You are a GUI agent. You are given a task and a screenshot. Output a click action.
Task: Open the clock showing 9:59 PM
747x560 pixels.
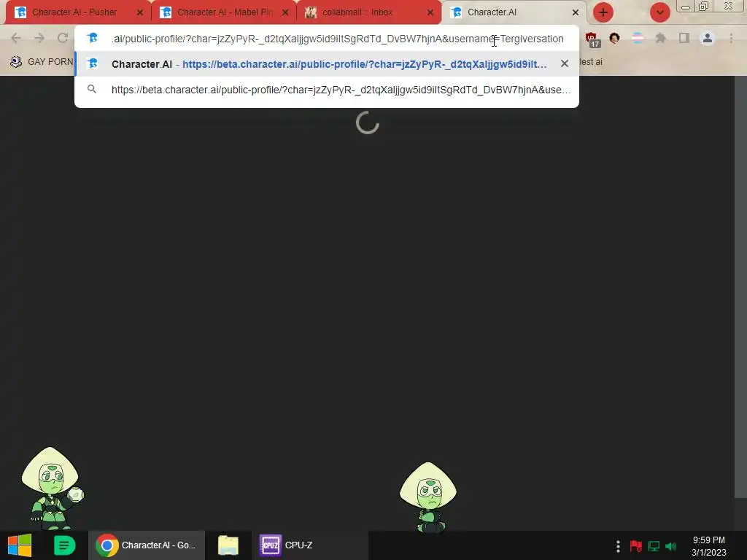pyautogui.click(x=709, y=546)
